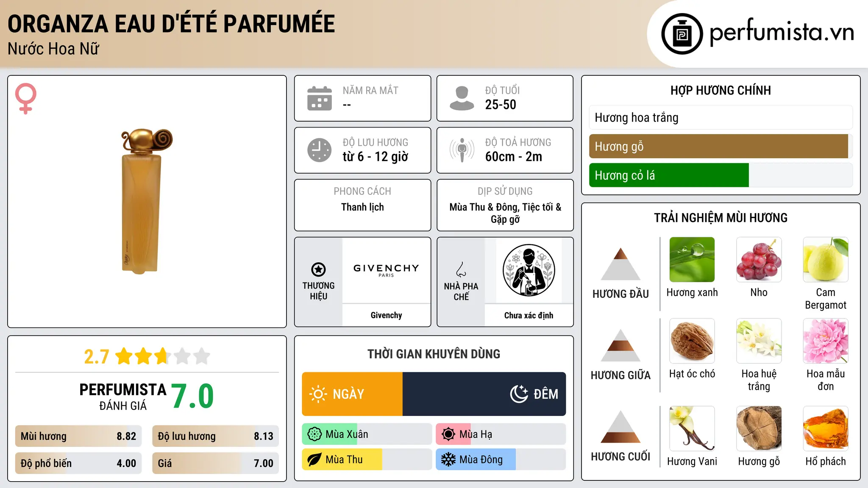Open the Hương Vani vanilla image
868x488 pixels.
click(x=692, y=429)
